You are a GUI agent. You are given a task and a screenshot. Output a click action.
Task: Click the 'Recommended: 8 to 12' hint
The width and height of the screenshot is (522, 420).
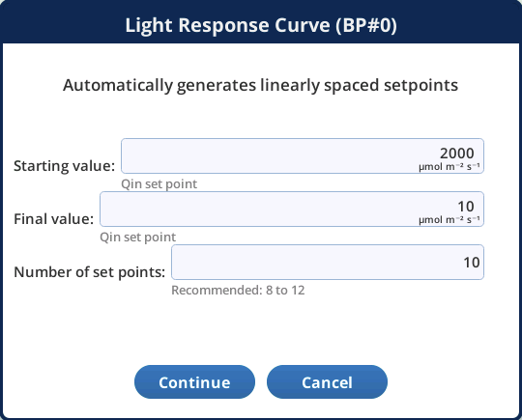coord(238,291)
